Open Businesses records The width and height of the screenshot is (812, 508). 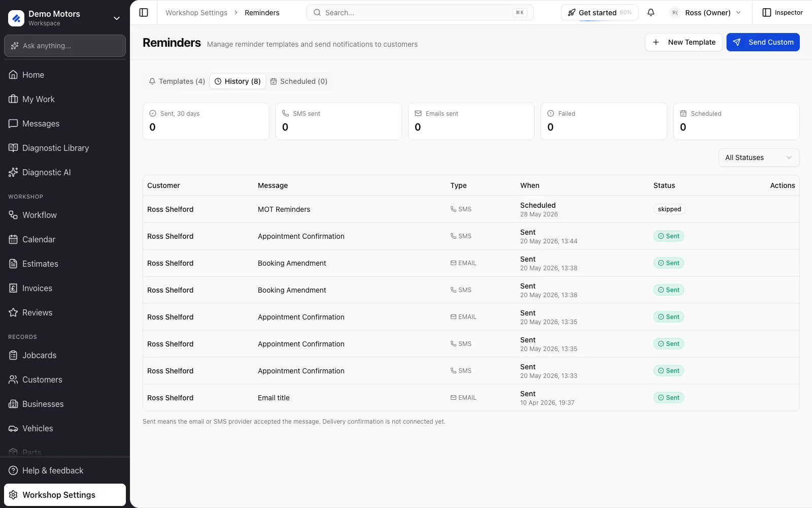65,404
